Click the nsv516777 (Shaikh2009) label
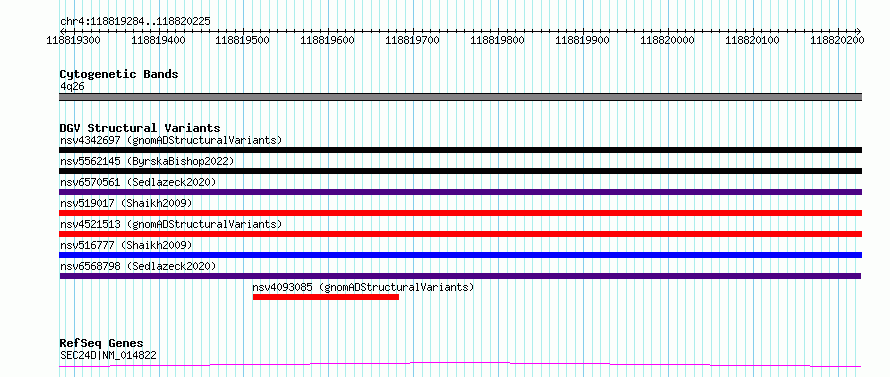Image resolution: width=890 pixels, height=377 pixels. [x=126, y=245]
